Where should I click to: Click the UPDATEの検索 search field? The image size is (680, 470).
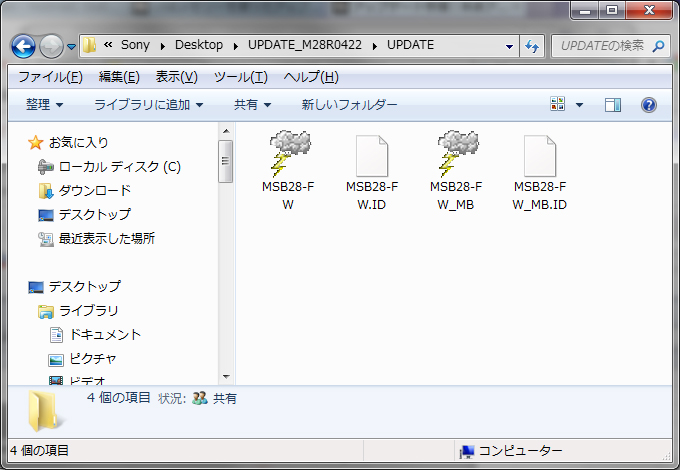tap(602, 46)
